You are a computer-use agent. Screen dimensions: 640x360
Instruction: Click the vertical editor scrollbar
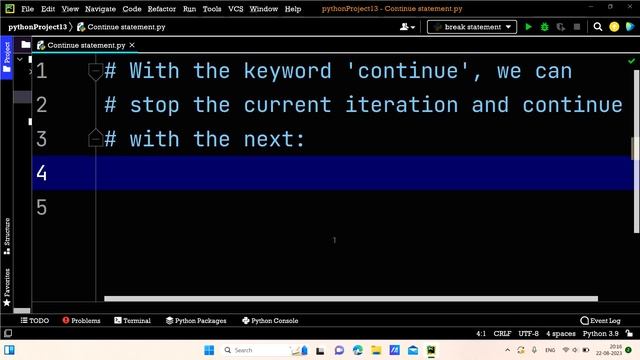pyautogui.click(x=636, y=151)
